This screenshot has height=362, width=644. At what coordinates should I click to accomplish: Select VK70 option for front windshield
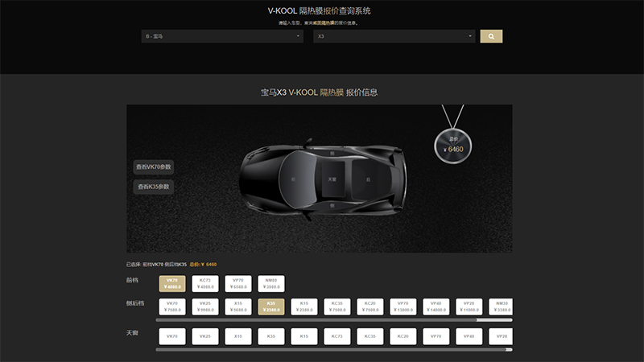tap(172, 283)
